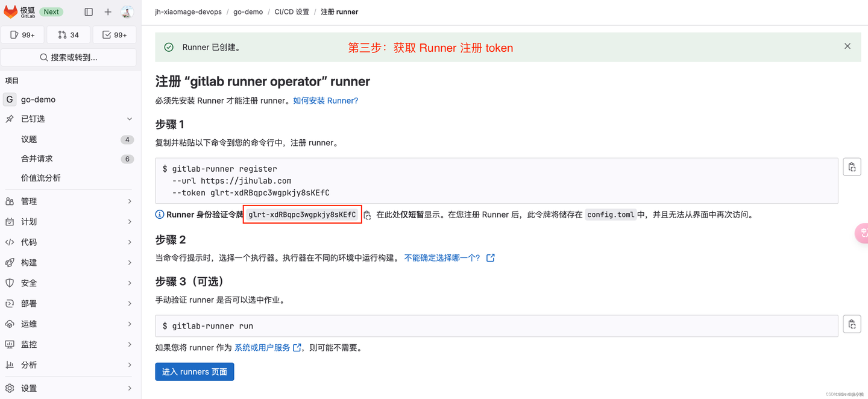Click the 步骤 1 heading

(170, 124)
